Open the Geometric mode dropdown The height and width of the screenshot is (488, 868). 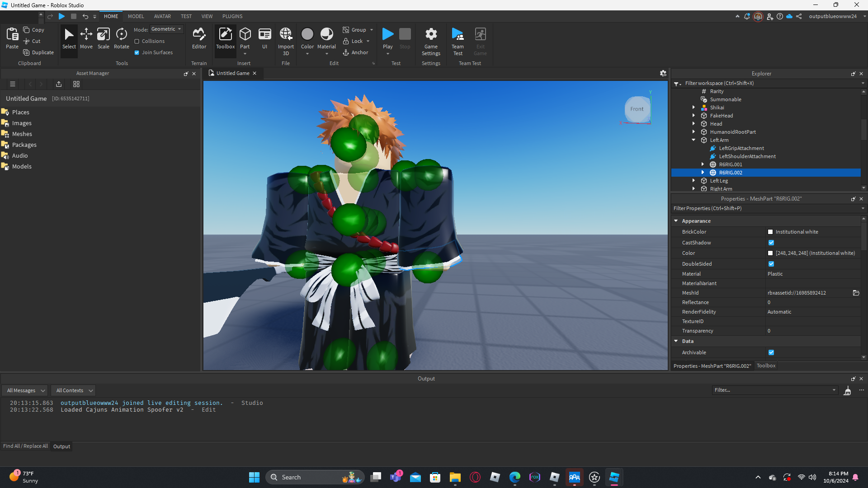coord(166,29)
